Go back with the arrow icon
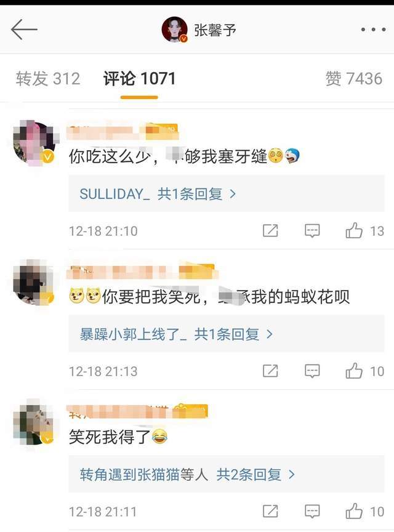The image size is (394, 532). (x=24, y=30)
